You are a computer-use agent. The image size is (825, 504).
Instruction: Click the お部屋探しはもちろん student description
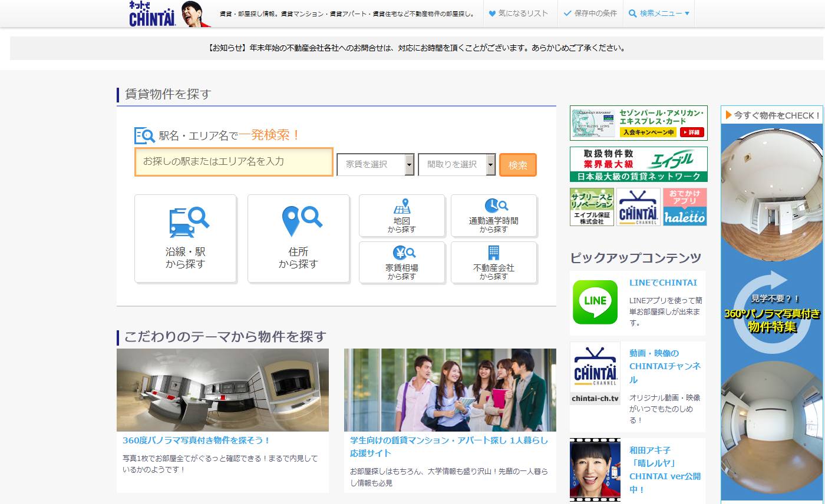click(x=449, y=478)
